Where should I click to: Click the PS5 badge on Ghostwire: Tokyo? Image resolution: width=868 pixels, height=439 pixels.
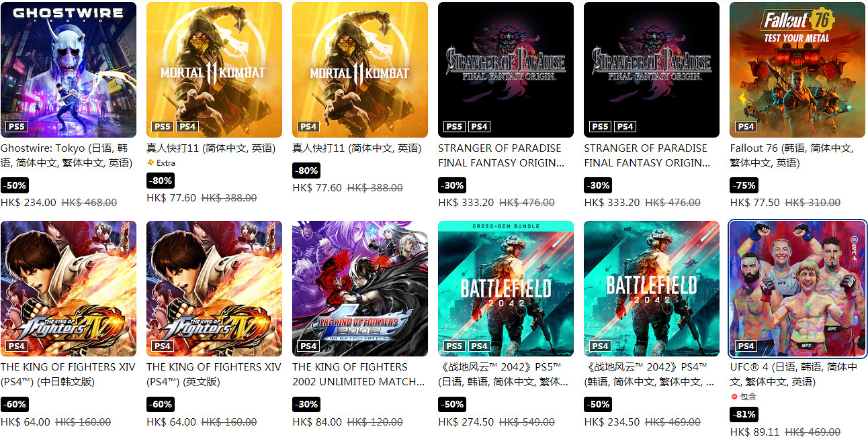pos(16,126)
